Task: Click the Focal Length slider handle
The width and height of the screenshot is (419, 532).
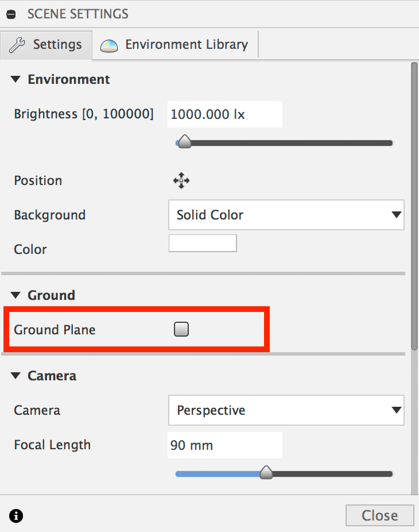Action: click(266, 473)
